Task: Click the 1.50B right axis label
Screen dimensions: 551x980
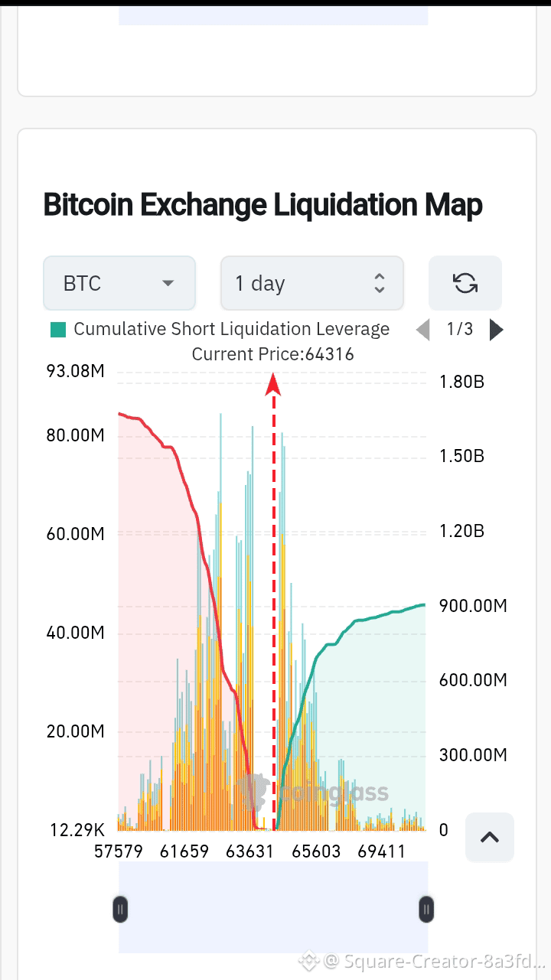Action: coord(461,456)
